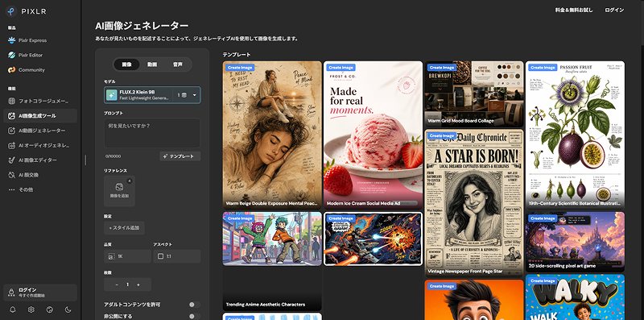Screen dimensions: 644x320
Task: Open settings gear icon in sidebar
Action: [31, 310]
